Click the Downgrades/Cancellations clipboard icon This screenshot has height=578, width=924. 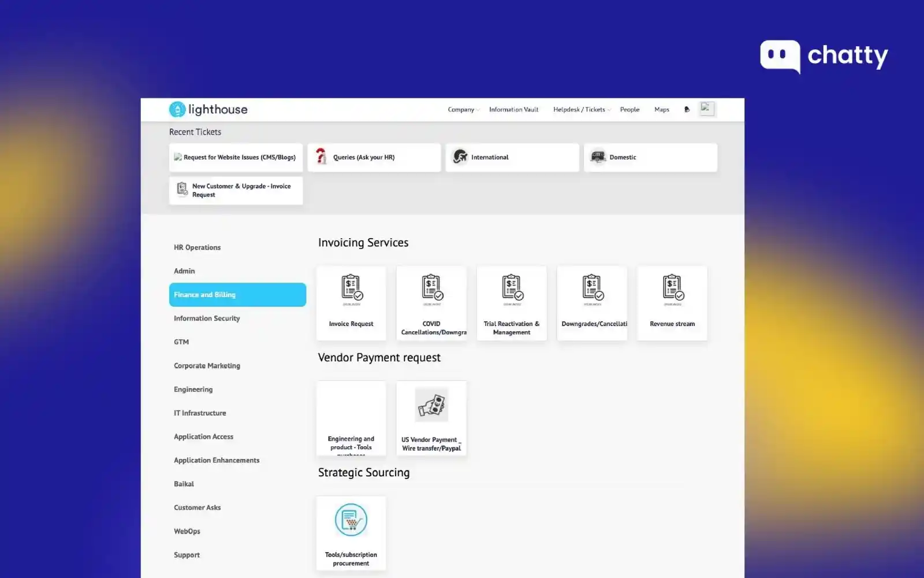click(x=591, y=289)
